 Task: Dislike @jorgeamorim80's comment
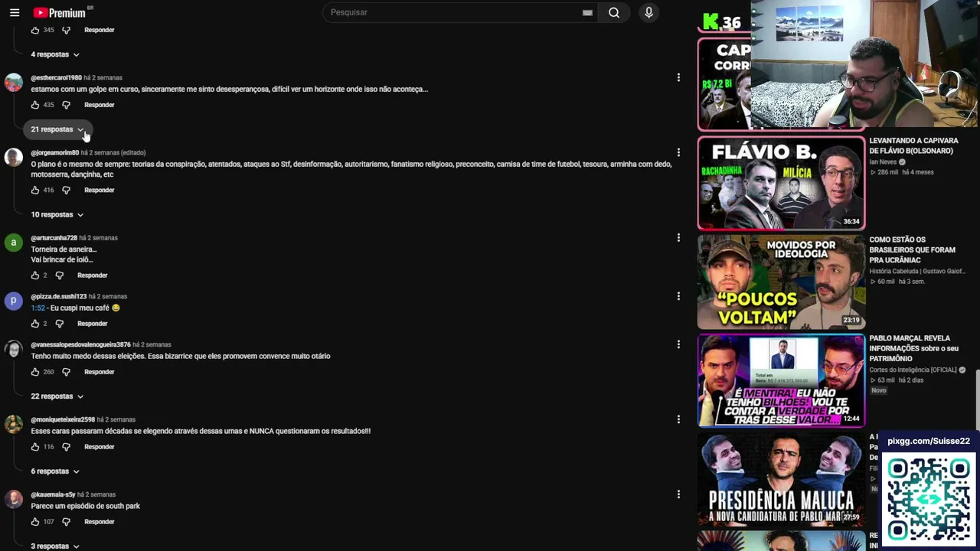(x=66, y=190)
